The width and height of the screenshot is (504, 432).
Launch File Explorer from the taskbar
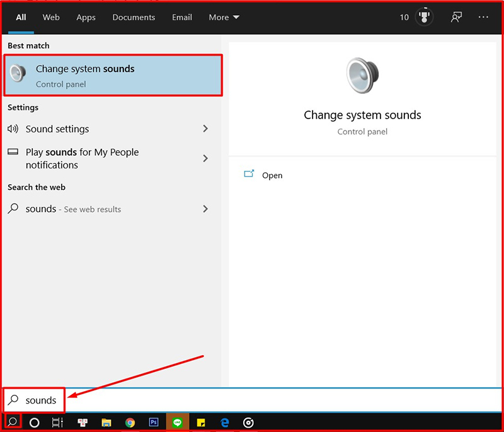[x=106, y=423]
